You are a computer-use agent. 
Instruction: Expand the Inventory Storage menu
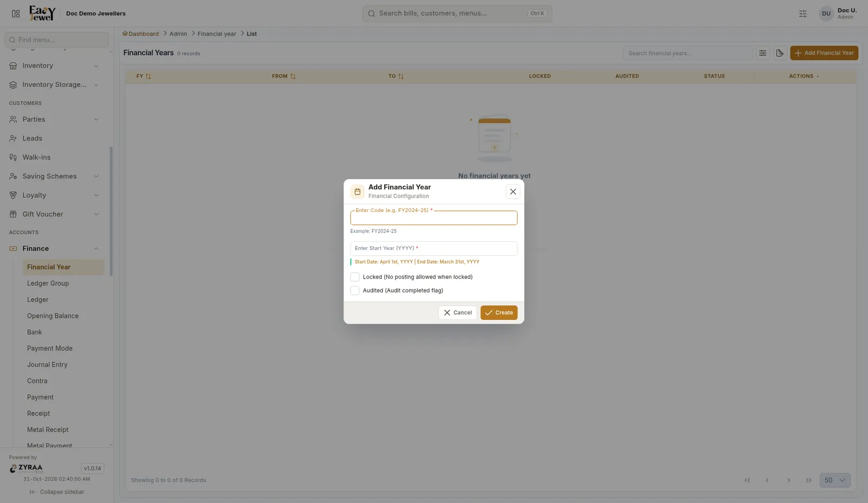coord(54,85)
